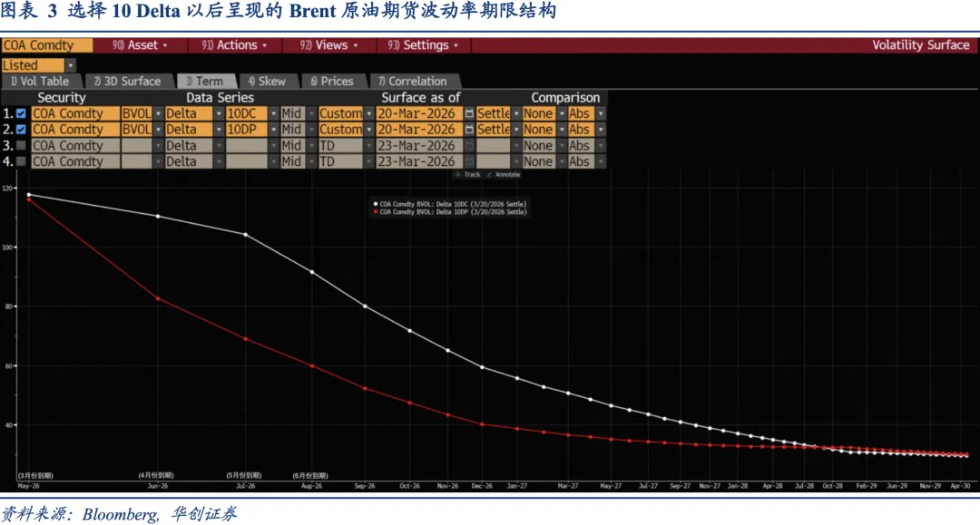Screen dimensions: 980x525
Task: Activate the Annotate pencil tool
Action: point(503,175)
